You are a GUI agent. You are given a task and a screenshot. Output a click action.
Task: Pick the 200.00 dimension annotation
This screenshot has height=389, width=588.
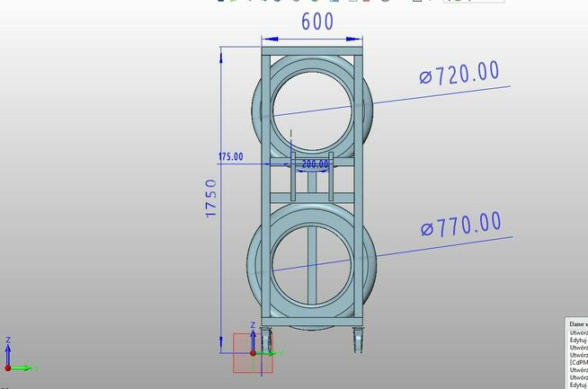coord(314,164)
